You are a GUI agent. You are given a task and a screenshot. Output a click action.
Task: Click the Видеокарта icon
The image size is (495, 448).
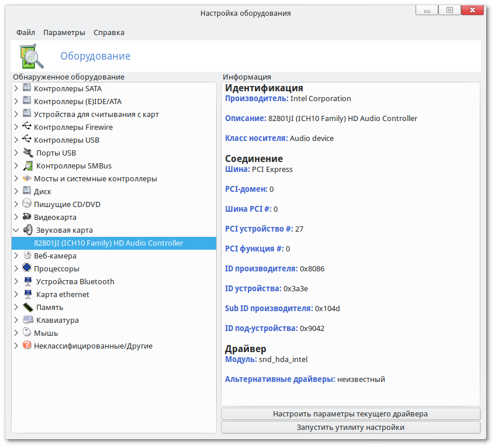coord(27,217)
